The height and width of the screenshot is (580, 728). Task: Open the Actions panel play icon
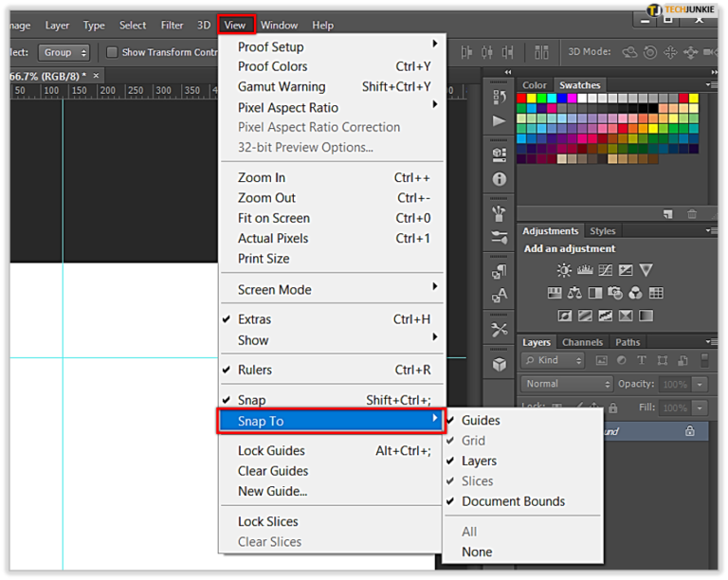[x=500, y=121]
